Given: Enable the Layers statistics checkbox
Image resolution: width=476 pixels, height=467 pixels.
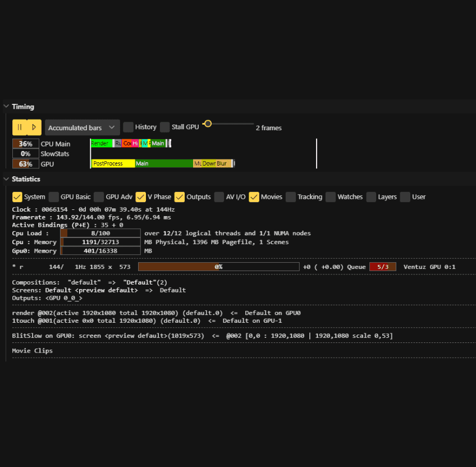Looking at the screenshot, I should [x=371, y=197].
